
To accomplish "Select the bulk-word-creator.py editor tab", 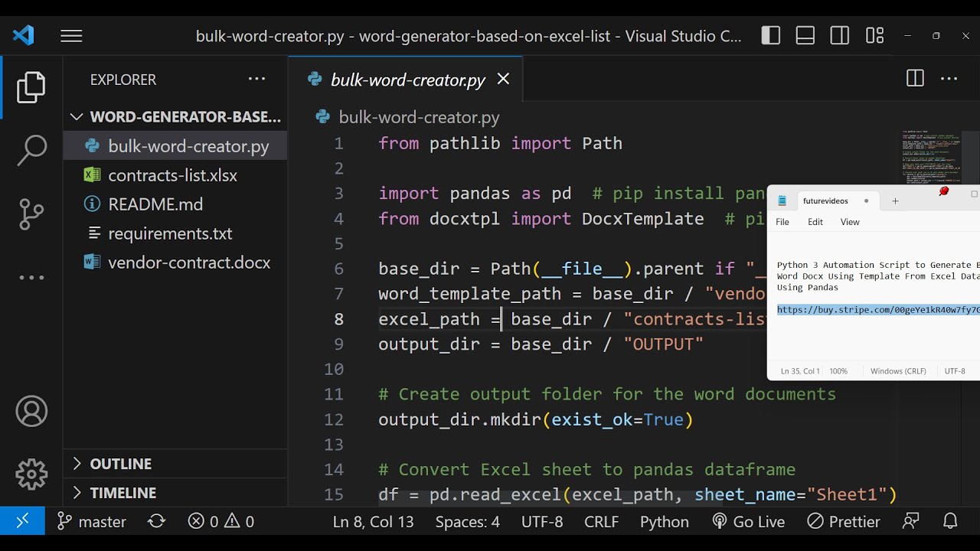I will coord(407,80).
